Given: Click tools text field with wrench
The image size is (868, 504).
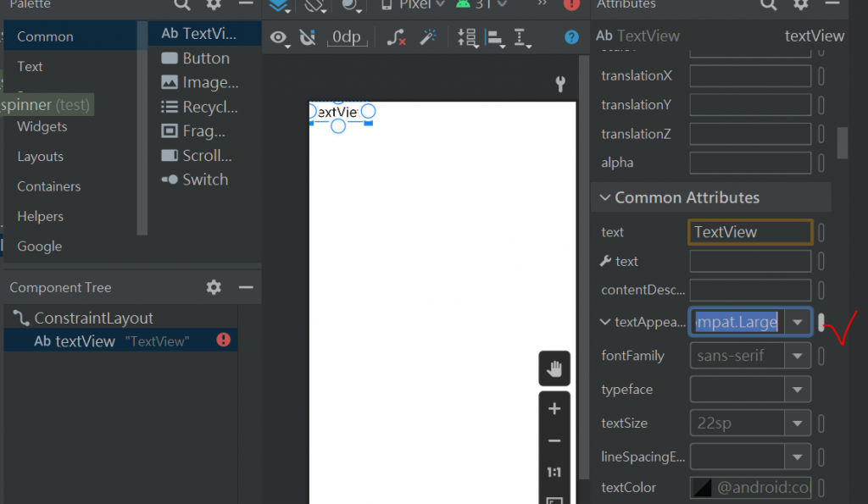Looking at the screenshot, I should (750, 261).
